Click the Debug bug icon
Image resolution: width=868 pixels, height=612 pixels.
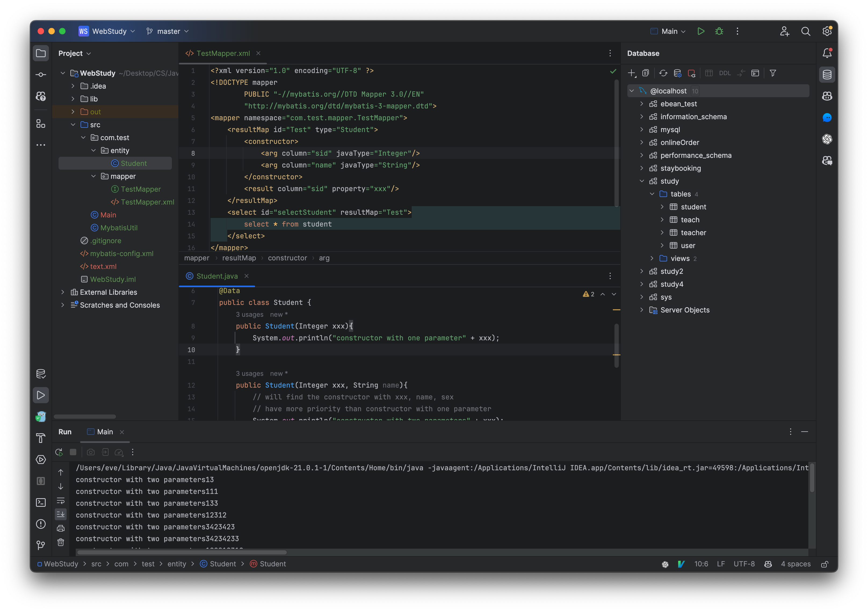tap(719, 31)
